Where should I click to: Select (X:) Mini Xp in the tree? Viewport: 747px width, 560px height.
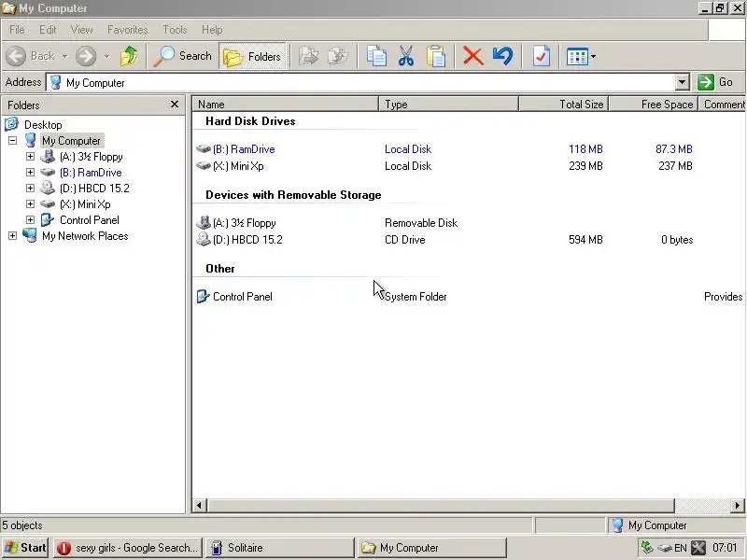click(85, 204)
